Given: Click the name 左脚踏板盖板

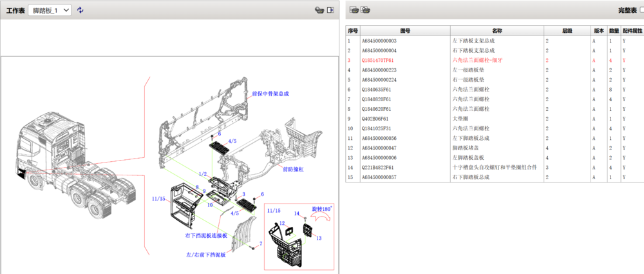Looking at the screenshot, I should (x=468, y=157).
